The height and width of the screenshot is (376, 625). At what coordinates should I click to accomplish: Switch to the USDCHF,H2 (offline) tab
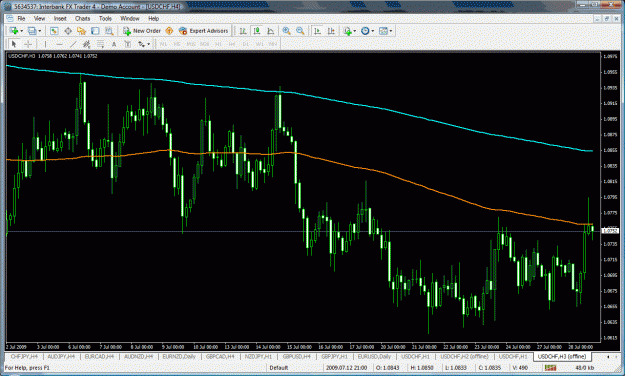pos(464,356)
